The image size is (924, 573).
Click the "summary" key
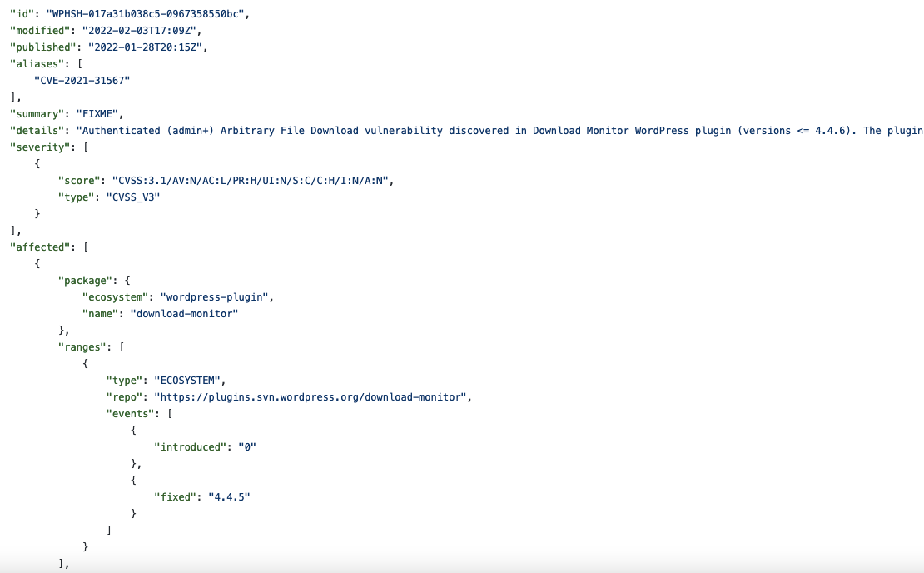pos(37,114)
